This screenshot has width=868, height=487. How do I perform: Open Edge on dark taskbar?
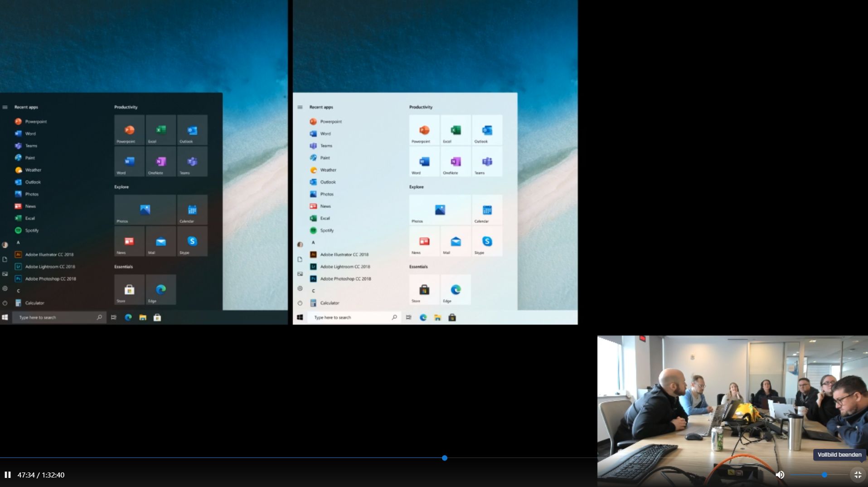pyautogui.click(x=128, y=317)
